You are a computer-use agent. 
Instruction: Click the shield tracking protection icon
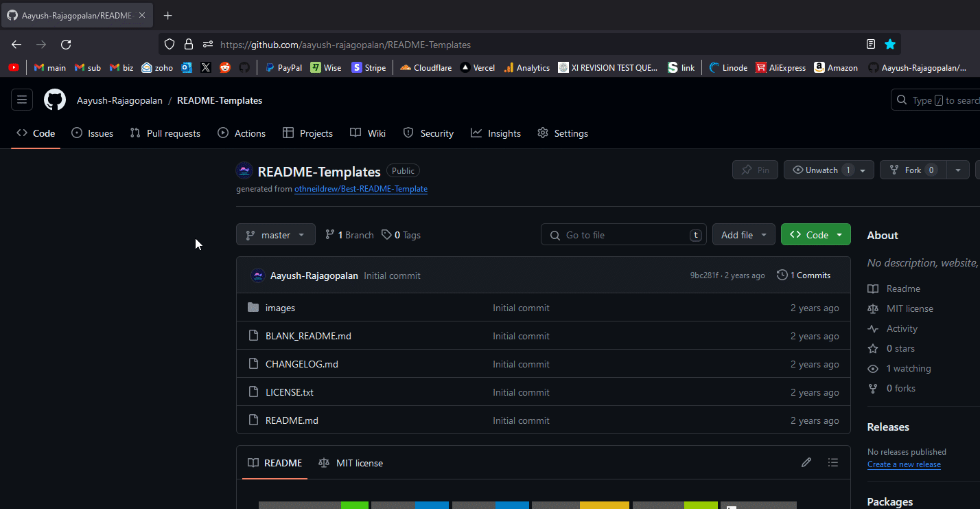[170, 45]
